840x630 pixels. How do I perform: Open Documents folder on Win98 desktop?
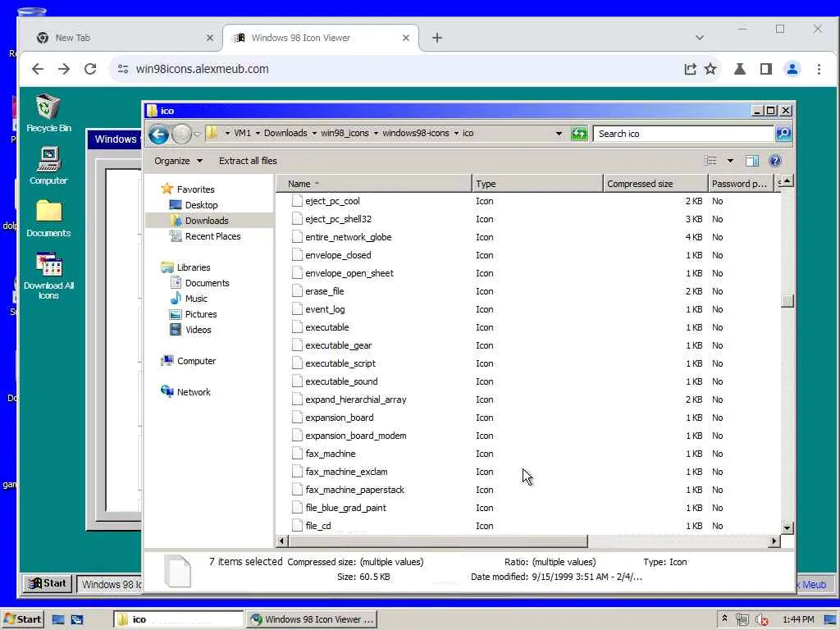tap(48, 218)
